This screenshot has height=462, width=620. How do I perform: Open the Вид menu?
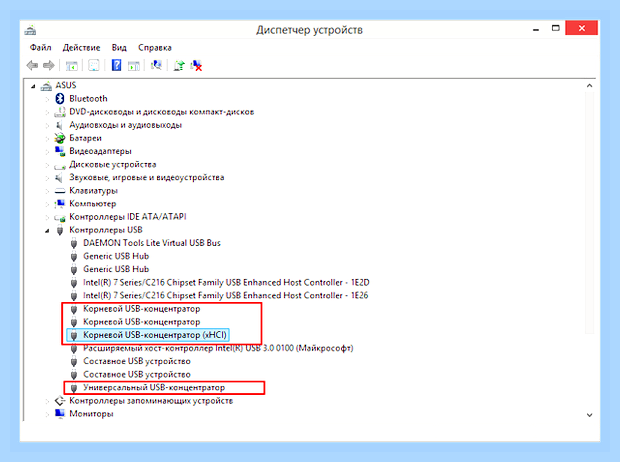coord(119,47)
